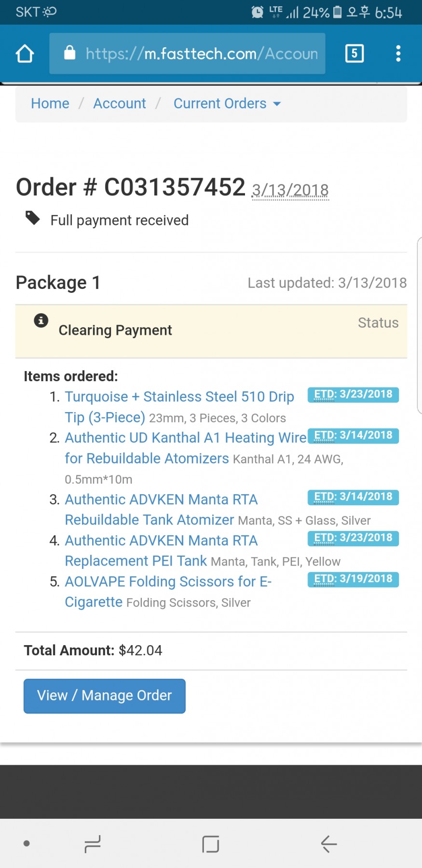Tap the Android home square button
The height and width of the screenshot is (868, 422).
coord(211,844)
